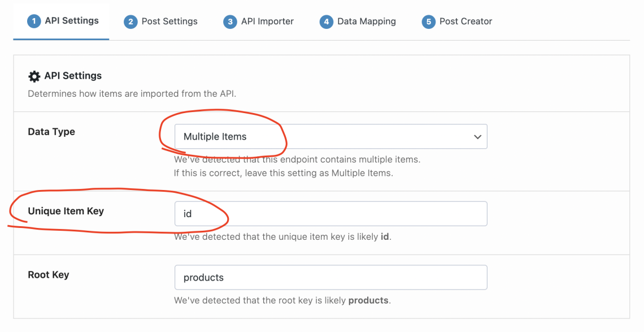Focus the Unique Item Key input containing id

click(x=330, y=213)
